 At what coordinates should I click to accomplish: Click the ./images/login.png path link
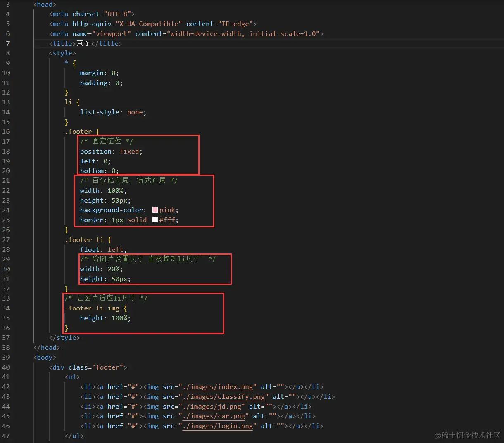click(x=218, y=426)
